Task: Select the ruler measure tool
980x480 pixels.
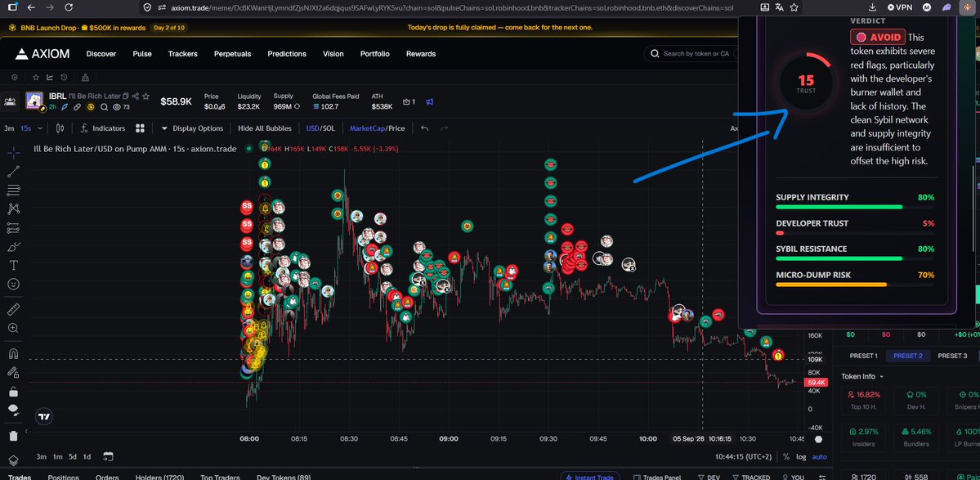Action: tap(13, 309)
